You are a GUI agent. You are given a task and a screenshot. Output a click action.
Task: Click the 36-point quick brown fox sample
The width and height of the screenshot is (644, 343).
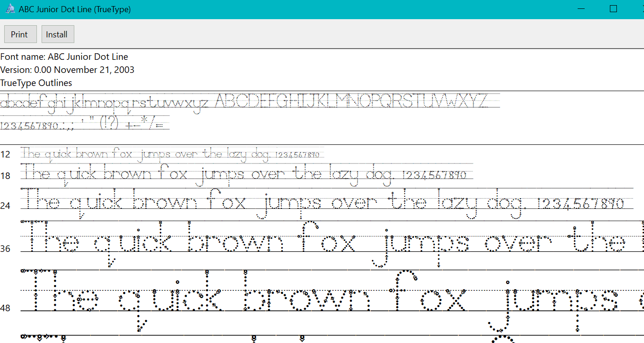(332, 244)
